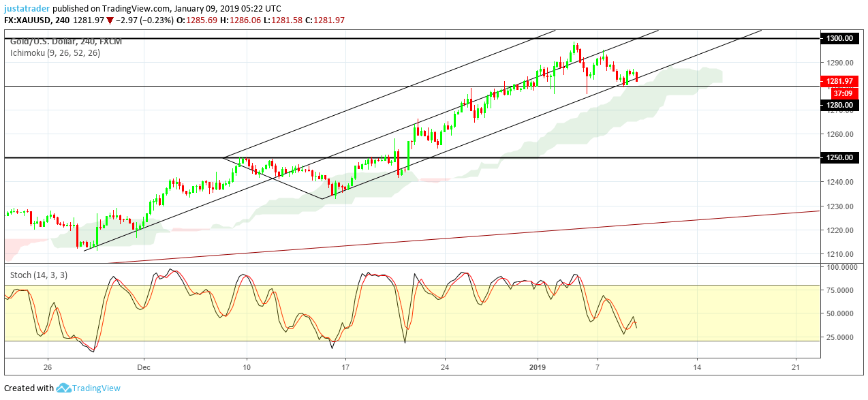Click the 1220.00 price axis value
Image resolution: width=868 pixels, height=400 pixels.
coord(839,230)
